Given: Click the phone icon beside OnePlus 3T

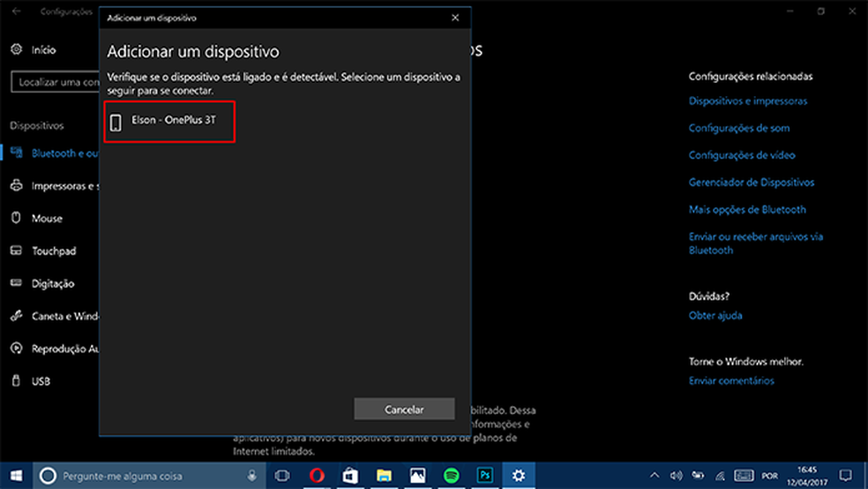Looking at the screenshot, I should coord(116,123).
